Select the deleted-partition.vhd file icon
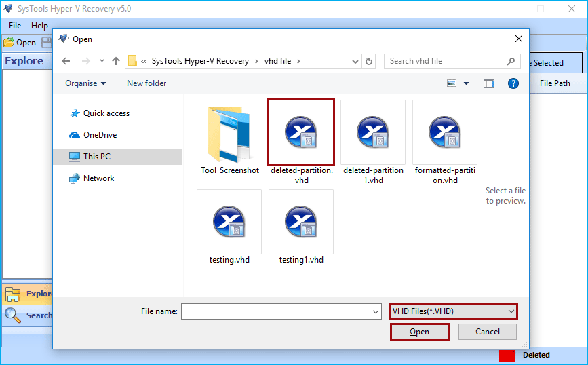This screenshot has width=588, height=365. point(300,132)
